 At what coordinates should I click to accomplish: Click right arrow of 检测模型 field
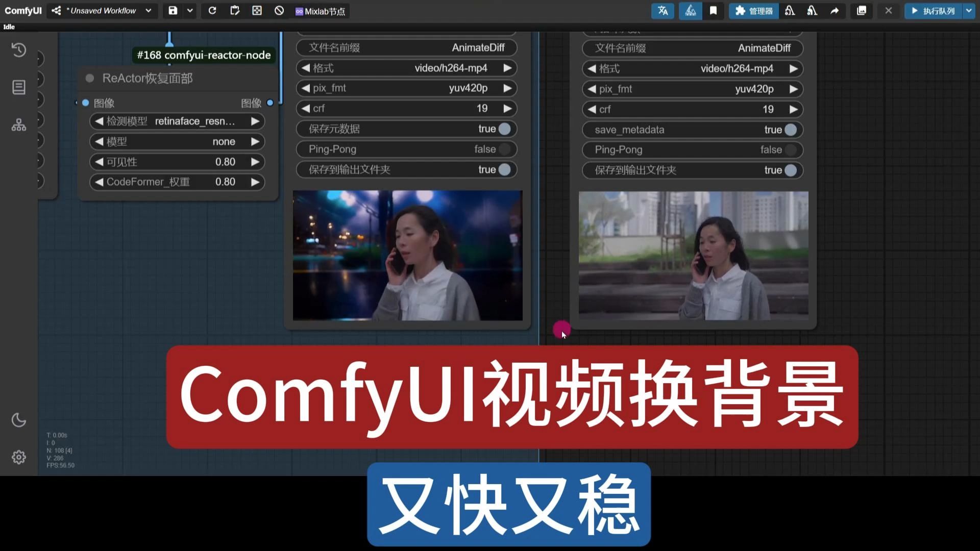255,121
